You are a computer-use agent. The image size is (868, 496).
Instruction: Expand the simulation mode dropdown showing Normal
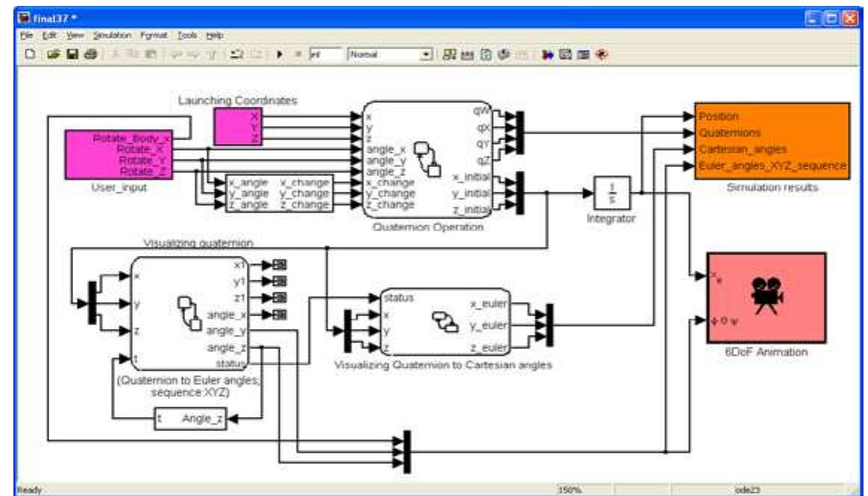[425, 52]
